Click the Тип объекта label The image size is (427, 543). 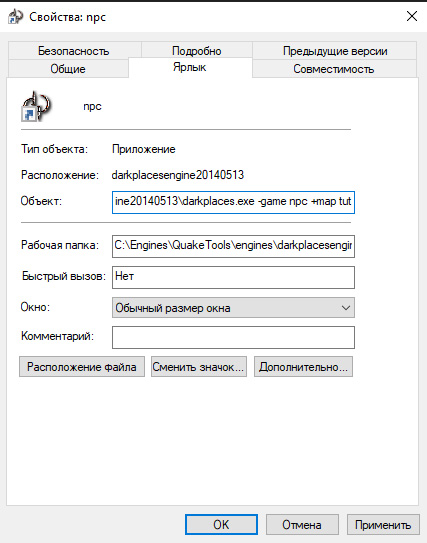click(x=54, y=149)
